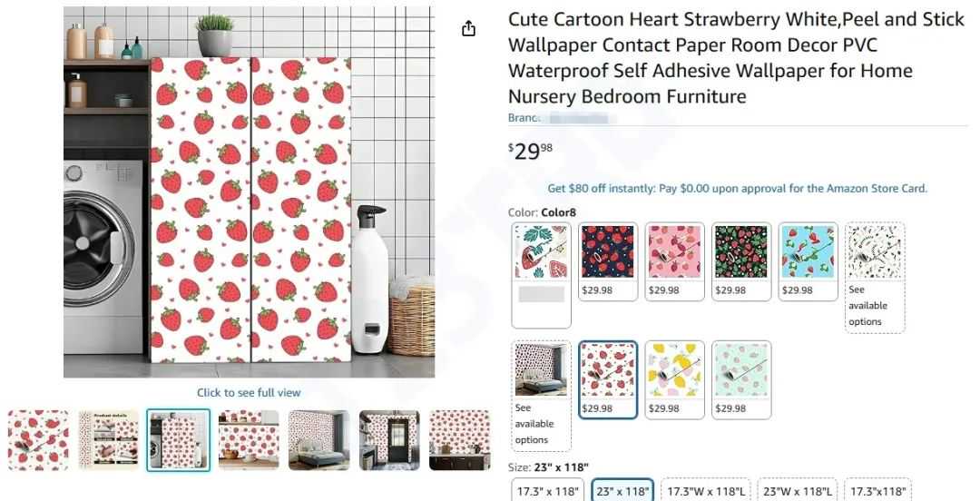Open the bedroom photo See available options swatch
980x501 pixels.
click(x=541, y=396)
